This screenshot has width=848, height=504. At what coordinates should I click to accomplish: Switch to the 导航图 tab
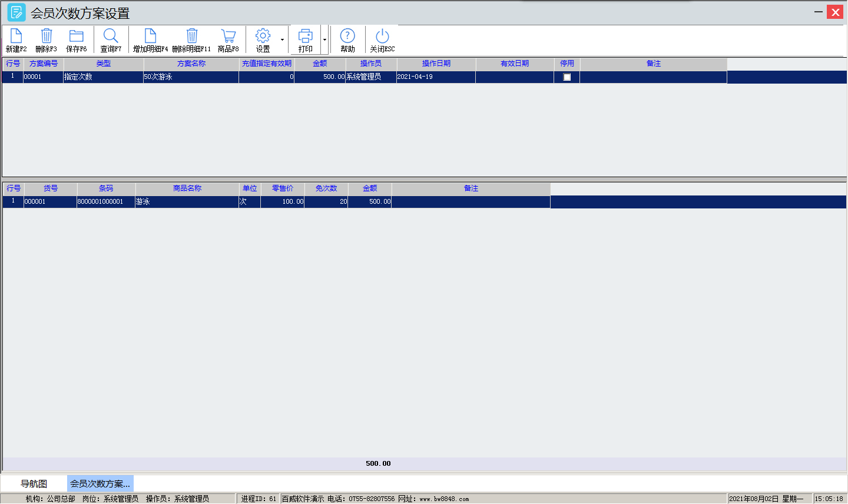pos(34,484)
